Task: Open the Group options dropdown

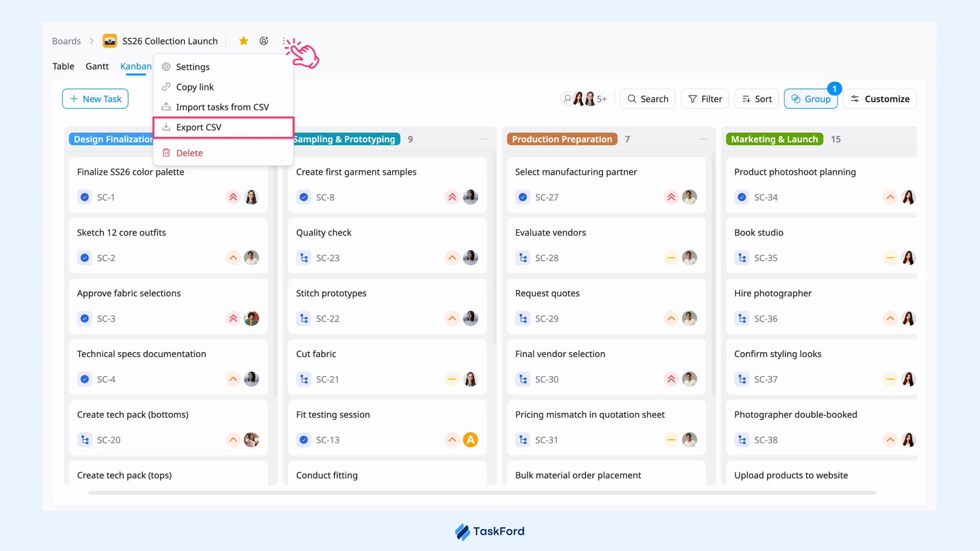Action: (811, 99)
